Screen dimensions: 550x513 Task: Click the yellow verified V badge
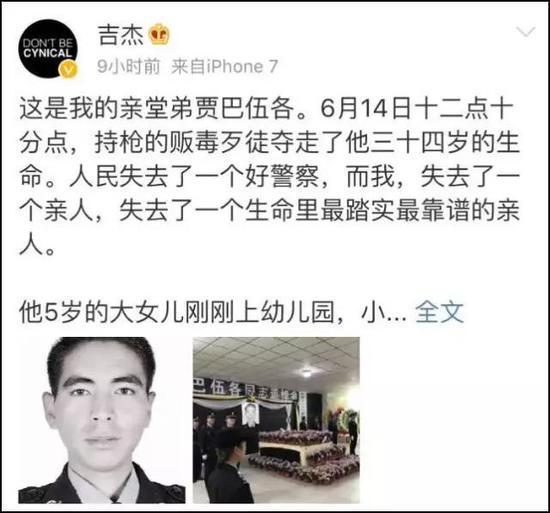[x=69, y=69]
